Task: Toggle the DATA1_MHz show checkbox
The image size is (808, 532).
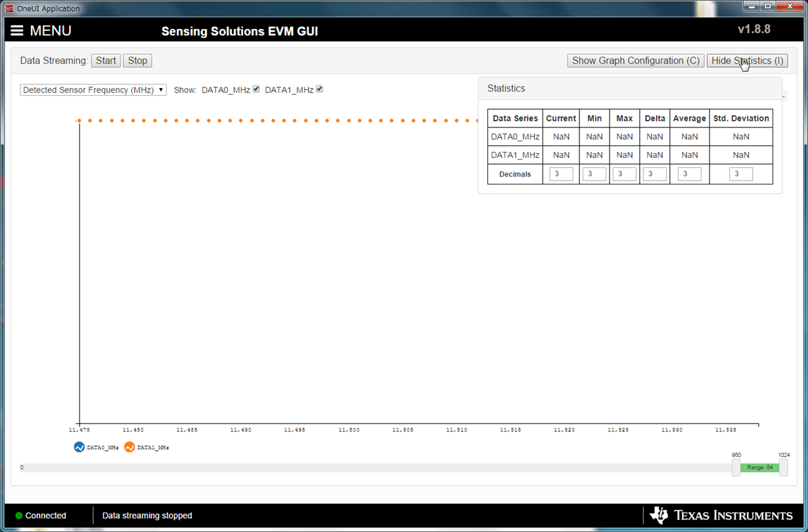Action: [319, 89]
